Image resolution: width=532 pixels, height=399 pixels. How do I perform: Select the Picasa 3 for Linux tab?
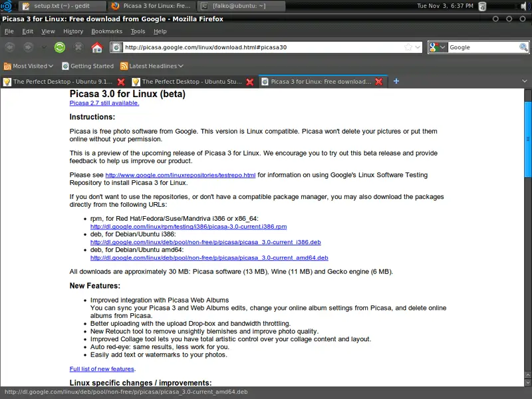[323, 82]
